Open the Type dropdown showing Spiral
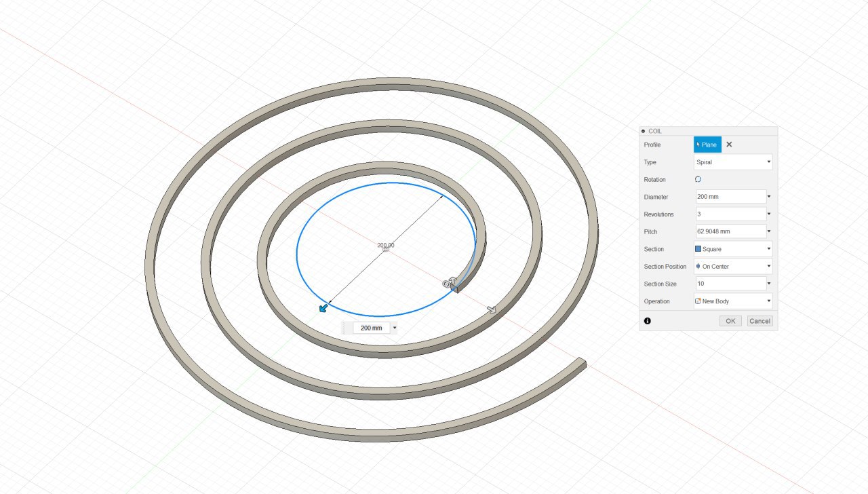The image size is (868, 494). 733,162
